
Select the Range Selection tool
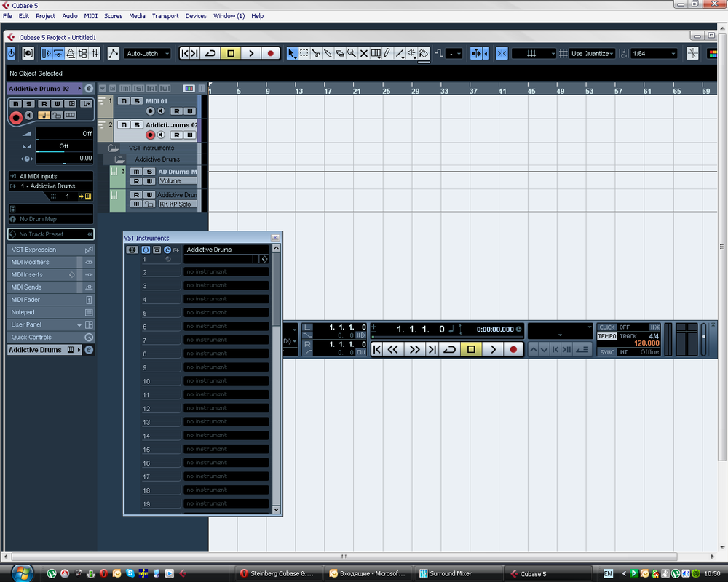pos(304,53)
